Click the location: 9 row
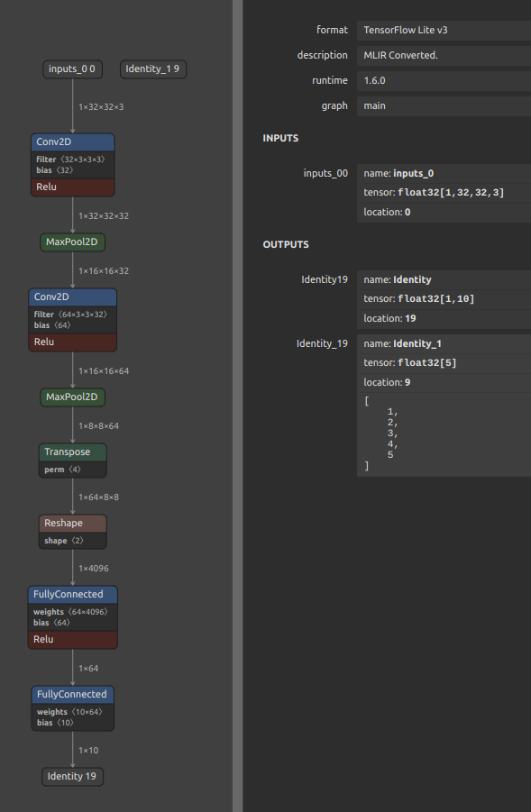This screenshot has height=812, width=531. 444,382
